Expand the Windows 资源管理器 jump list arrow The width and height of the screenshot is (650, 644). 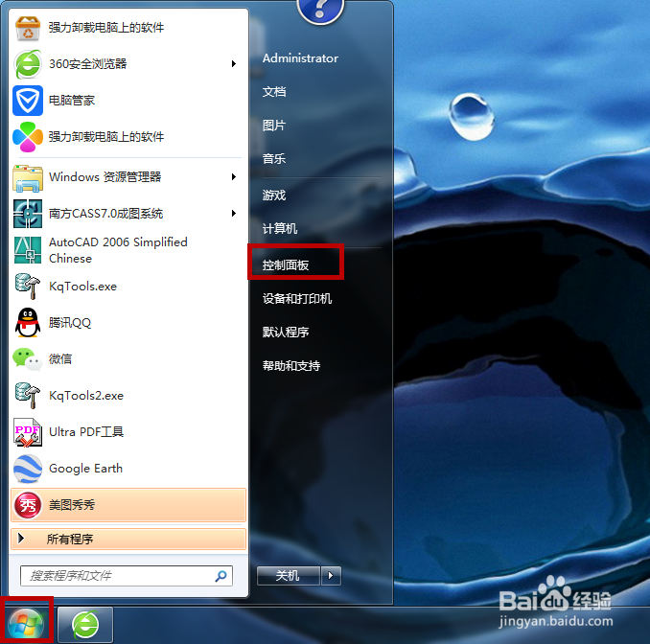click(234, 177)
